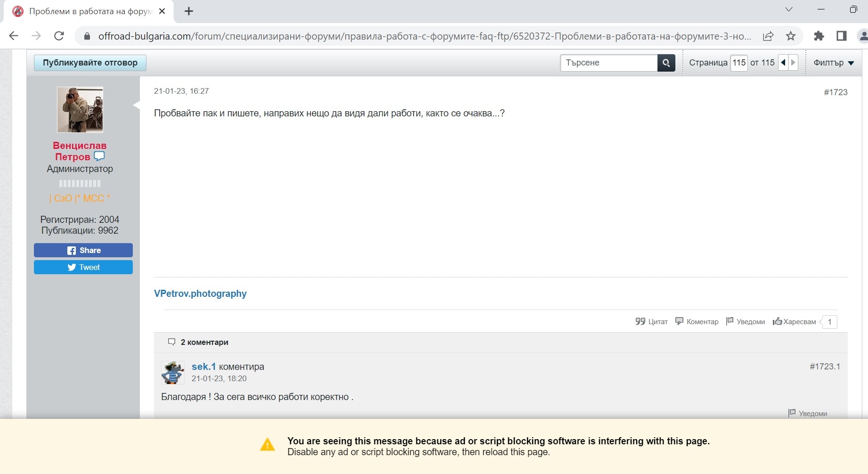Open Венцислав Петров's avatar thumbnail
Image resolution: width=868 pixels, height=474 pixels.
point(80,110)
